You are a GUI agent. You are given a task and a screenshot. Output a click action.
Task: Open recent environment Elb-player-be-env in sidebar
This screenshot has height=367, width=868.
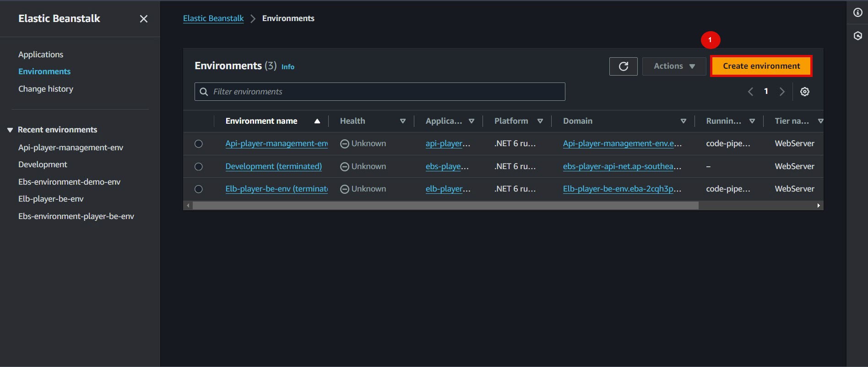[51, 199]
